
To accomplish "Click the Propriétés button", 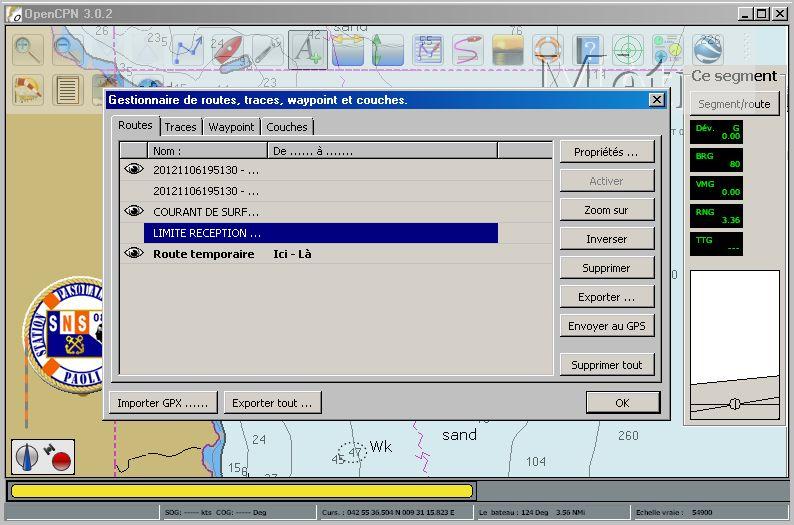I will 606,152.
